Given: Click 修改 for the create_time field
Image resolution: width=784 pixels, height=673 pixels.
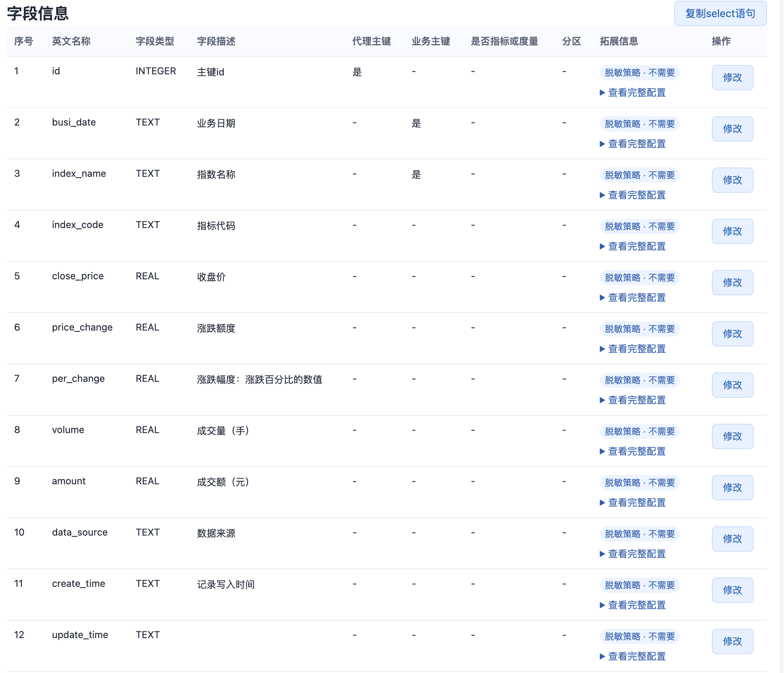Looking at the screenshot, I should pyautogui.click(x=732, y=590).
